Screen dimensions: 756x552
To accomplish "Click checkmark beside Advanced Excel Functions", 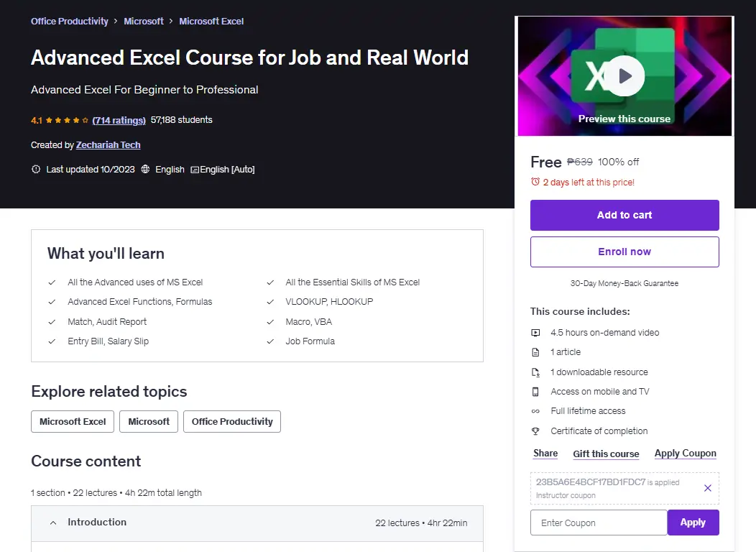I will tap(52, 302).
